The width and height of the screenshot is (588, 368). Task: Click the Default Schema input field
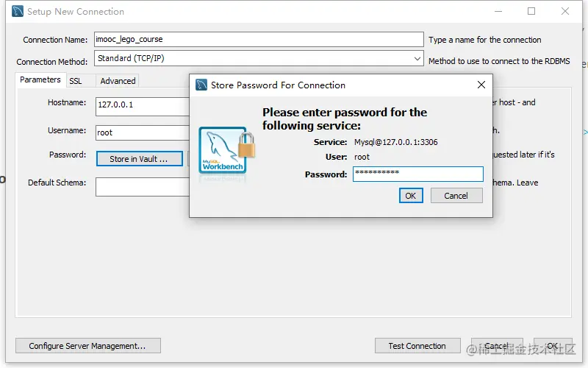point(143,187)
